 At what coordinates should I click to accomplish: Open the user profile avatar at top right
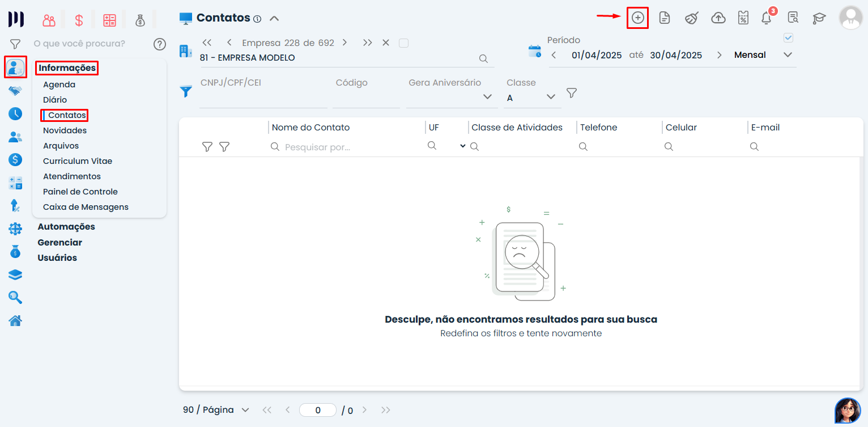pyautogui.click(x=850, y=18)
